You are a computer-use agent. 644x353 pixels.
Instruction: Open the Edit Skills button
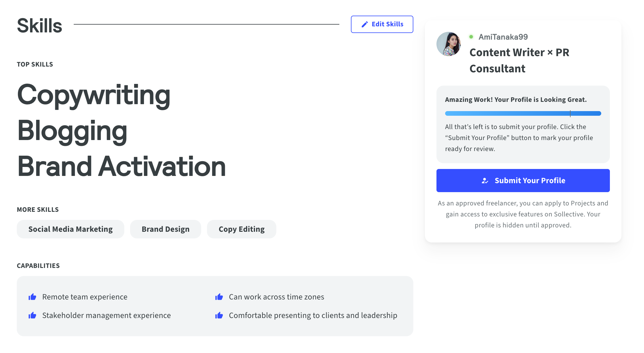(382, 24)
